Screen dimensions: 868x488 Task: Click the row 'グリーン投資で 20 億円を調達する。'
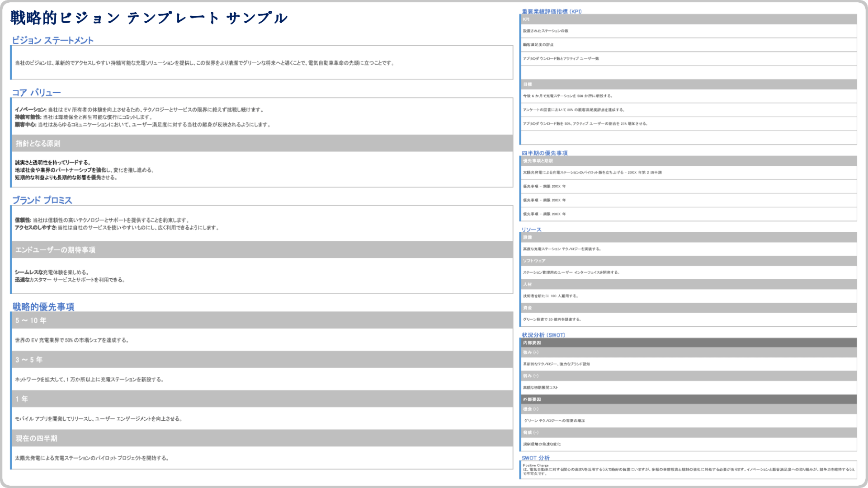pos(689,319)
